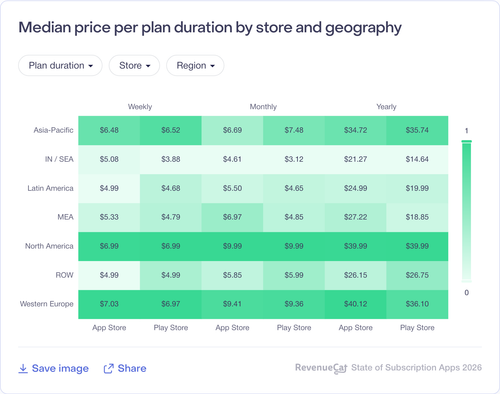This screenshot has width=500, height=394.
Task: Choose the $4.79 MEA cell
Action: [x=171, y=217]
